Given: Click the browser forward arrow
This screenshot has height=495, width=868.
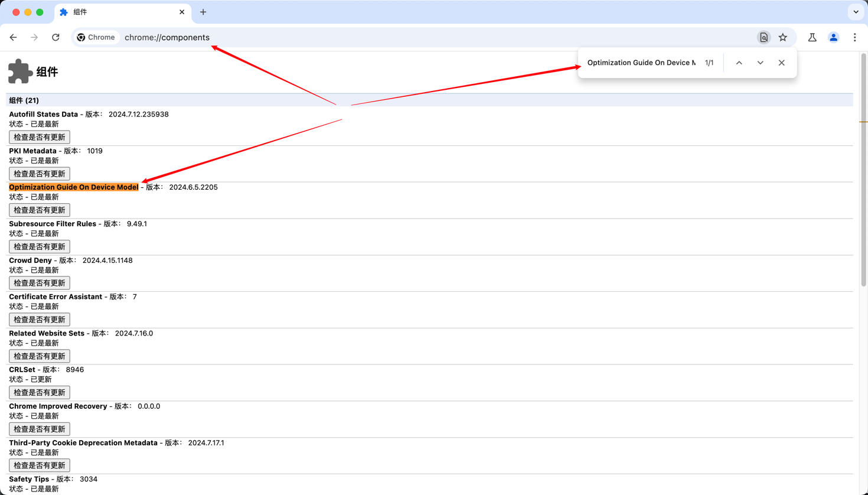Looking at the screenshot, I should pyautogui.click(x=34, y=37).
